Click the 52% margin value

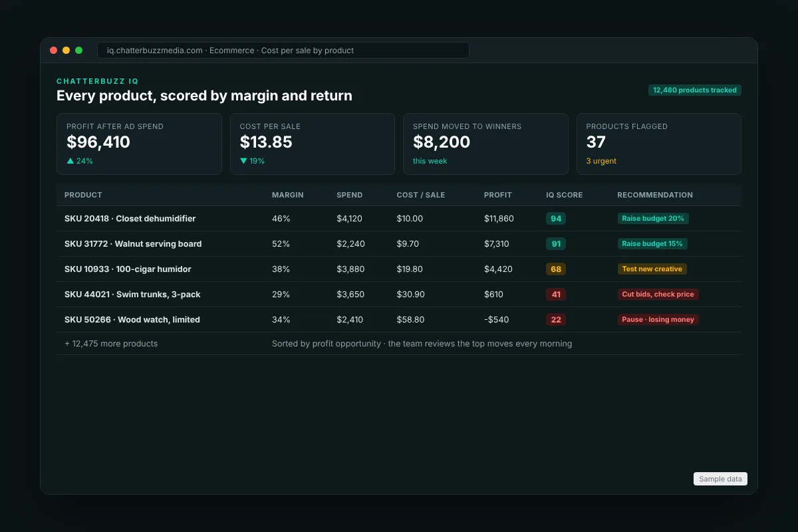click(x=281, y=244)
